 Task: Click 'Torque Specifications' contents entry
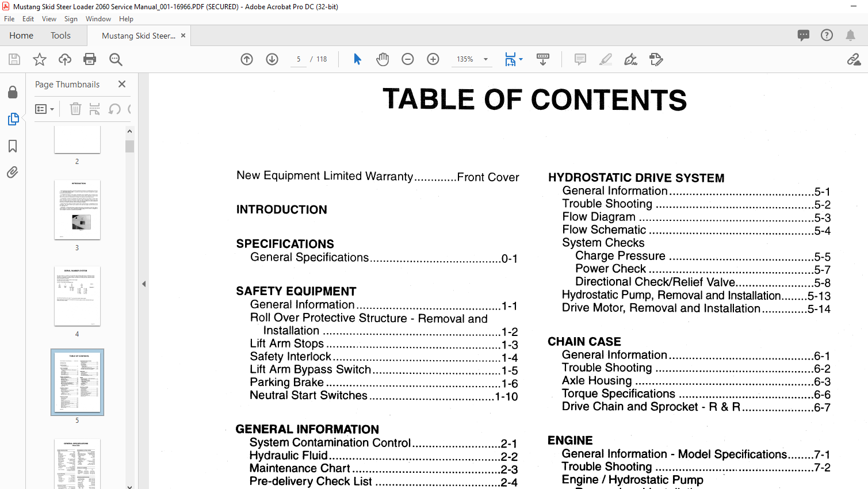point(696,394)
